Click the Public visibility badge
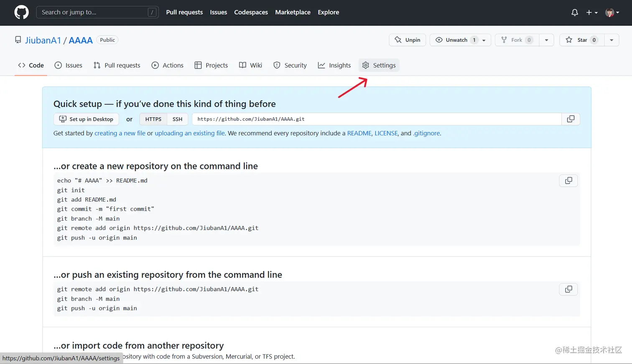 (107, 40)
